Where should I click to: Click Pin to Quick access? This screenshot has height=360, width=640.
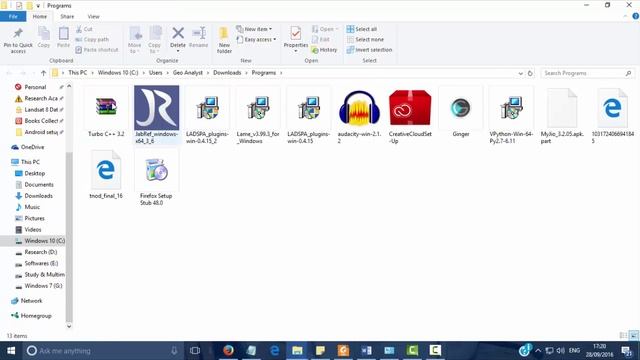18,40
